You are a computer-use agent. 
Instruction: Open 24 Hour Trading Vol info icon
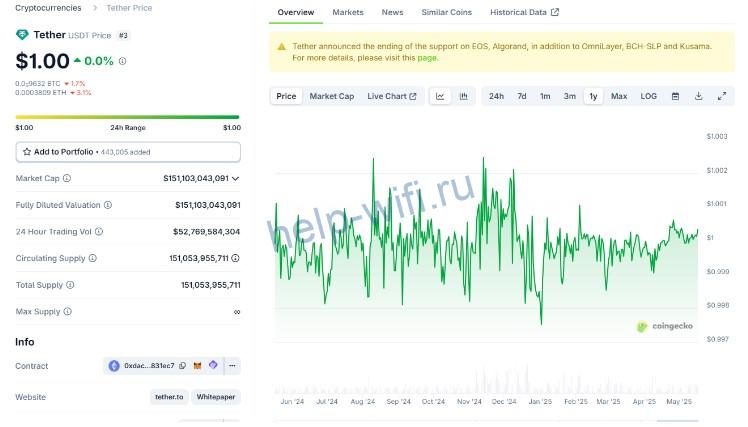(x=99, y=231)
